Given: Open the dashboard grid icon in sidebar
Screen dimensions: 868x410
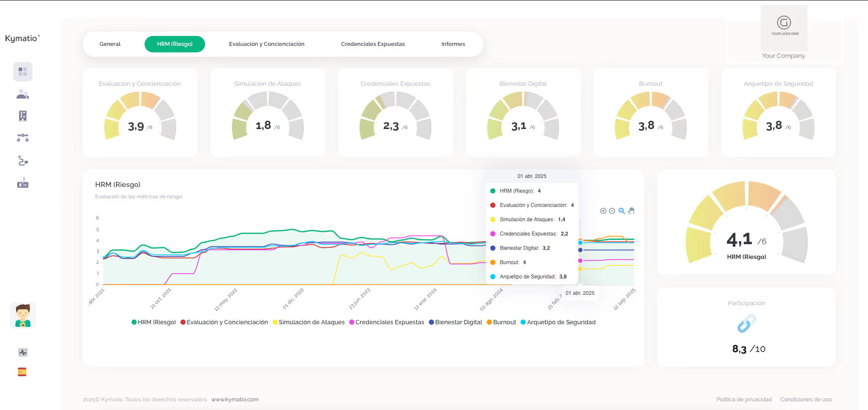Looking at the screenshot, I should pos(23,72).
